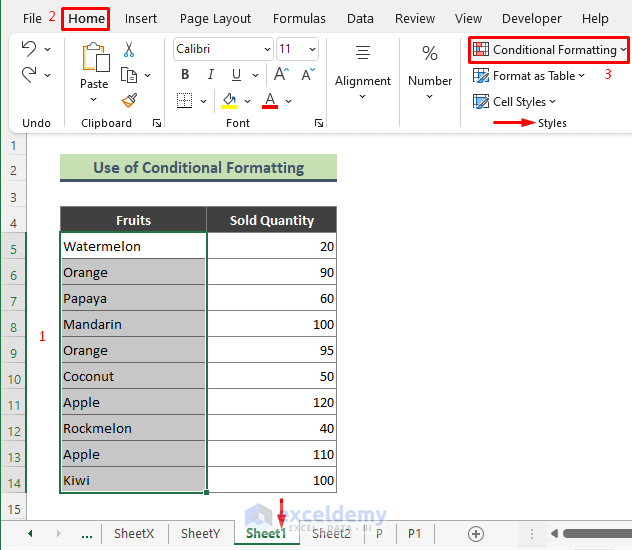Show hidden sheet tabs via ellipsis
The image size is (632, 550).
click(x=87, y=534)
